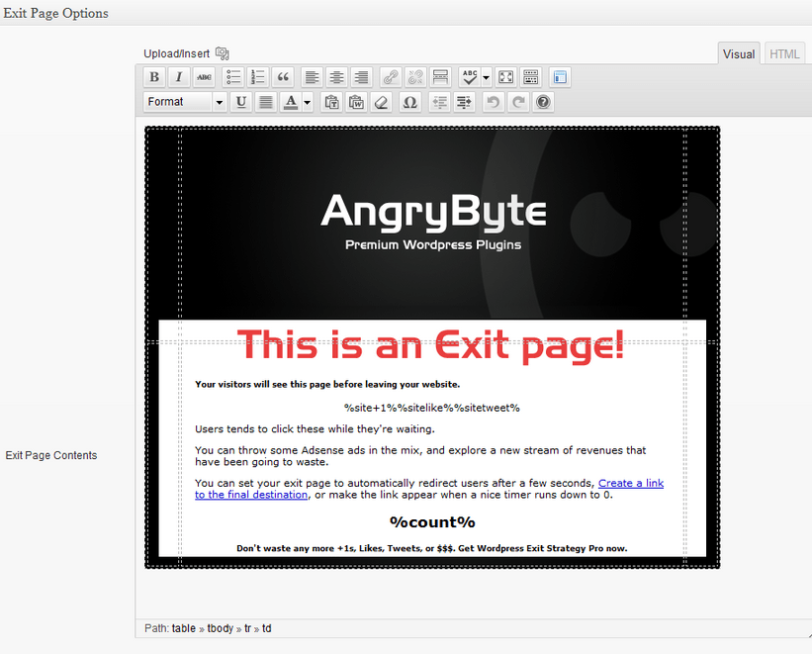Toggle underline formatting

pos(240,102)
